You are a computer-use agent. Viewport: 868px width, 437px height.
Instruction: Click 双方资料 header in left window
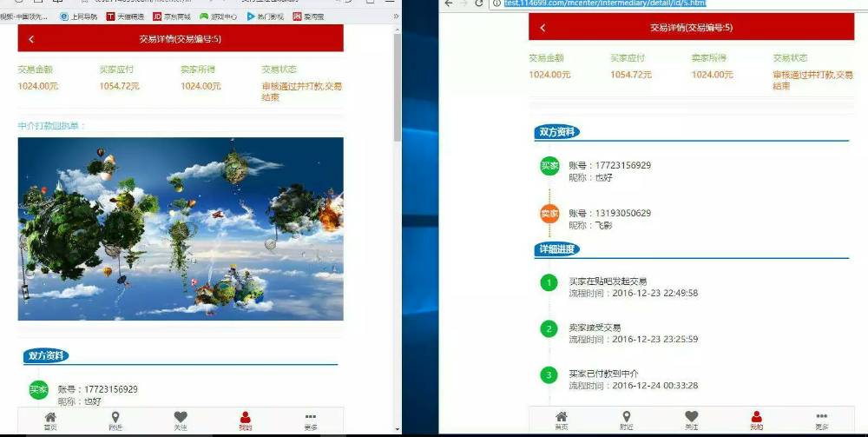click(46, 355)
